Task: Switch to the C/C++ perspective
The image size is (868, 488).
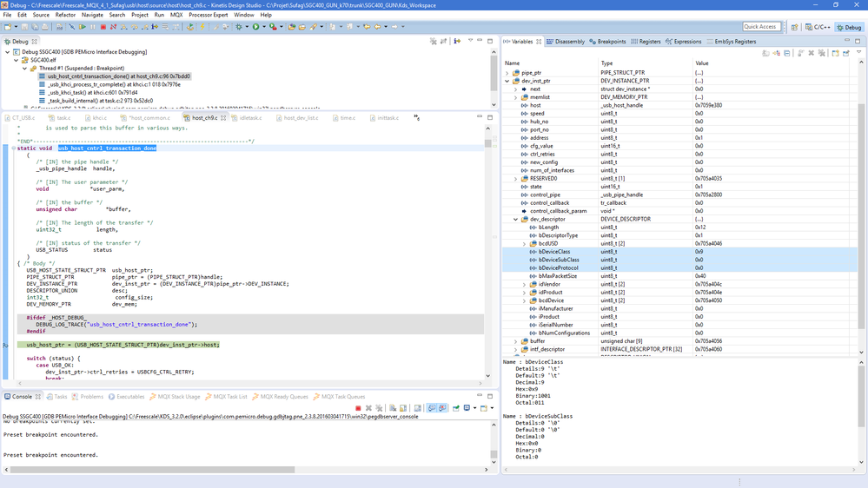Action: pyautogui.click(x=818, y=27)
